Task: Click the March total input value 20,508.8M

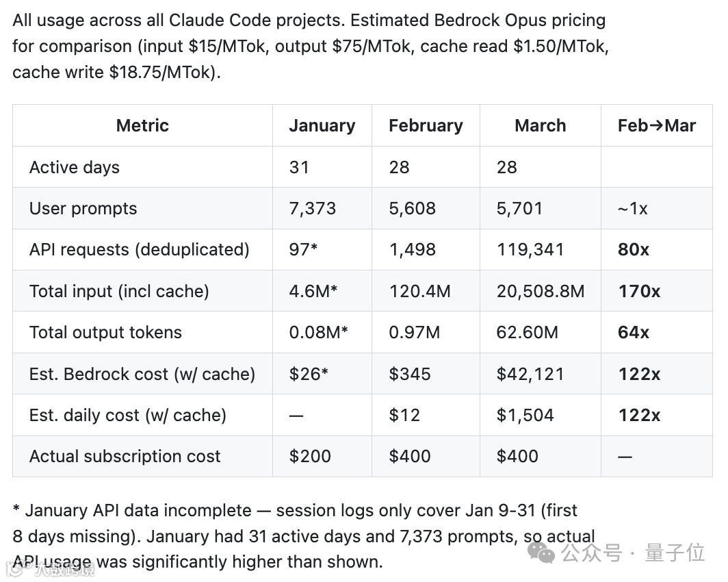Action: [x=541, y=291]
